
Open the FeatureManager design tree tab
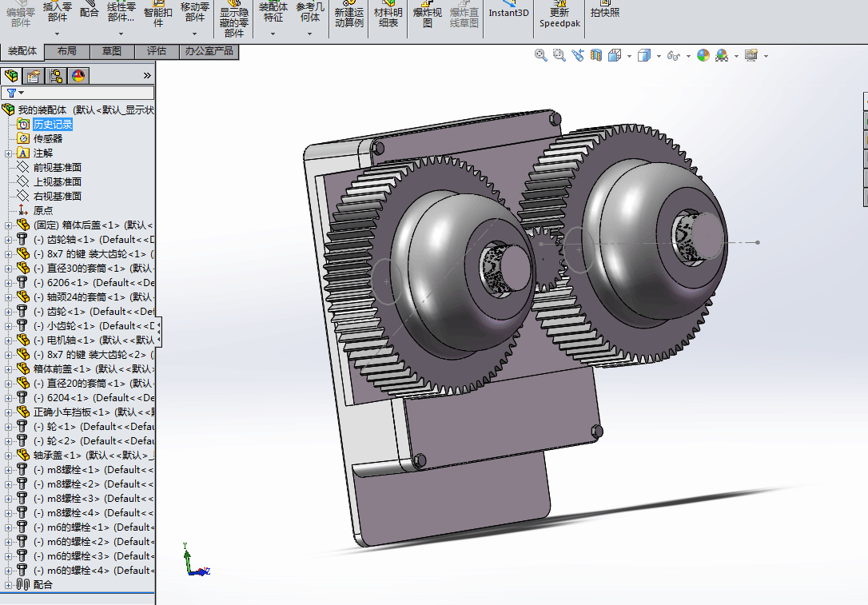(11, 76)
